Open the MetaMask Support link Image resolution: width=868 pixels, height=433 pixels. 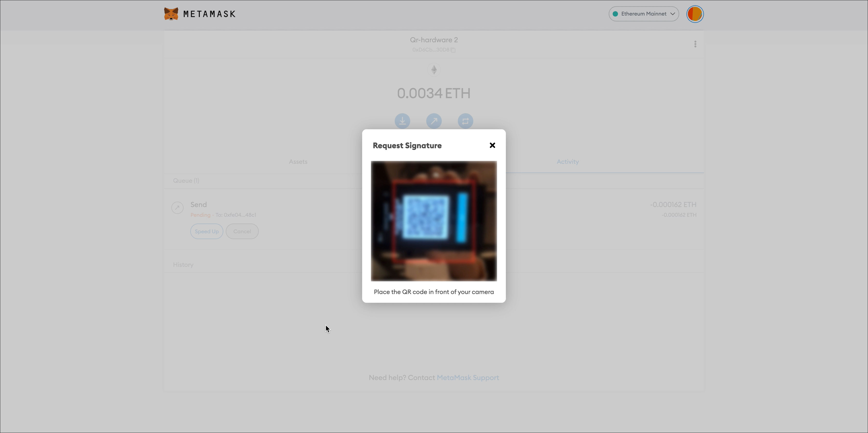pyautogui.click(x=468, y=378)
